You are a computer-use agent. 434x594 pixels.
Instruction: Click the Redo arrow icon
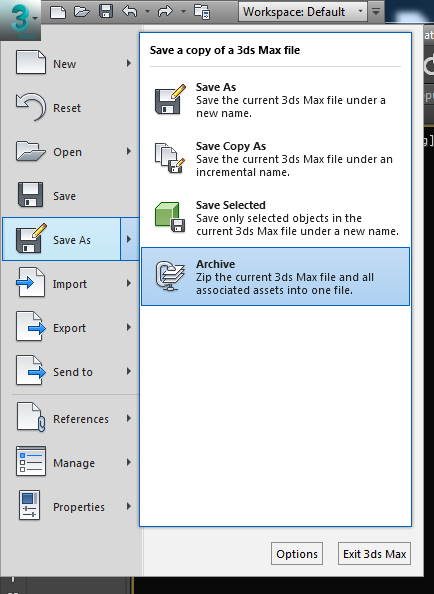tap(165, 12)
